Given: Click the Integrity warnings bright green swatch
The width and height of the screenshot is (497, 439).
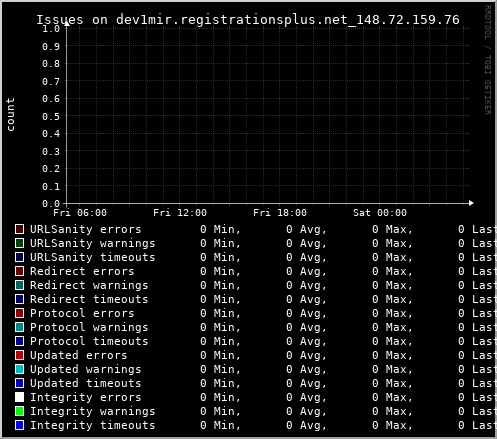Looking at the screenshot, I should point(19,411).
